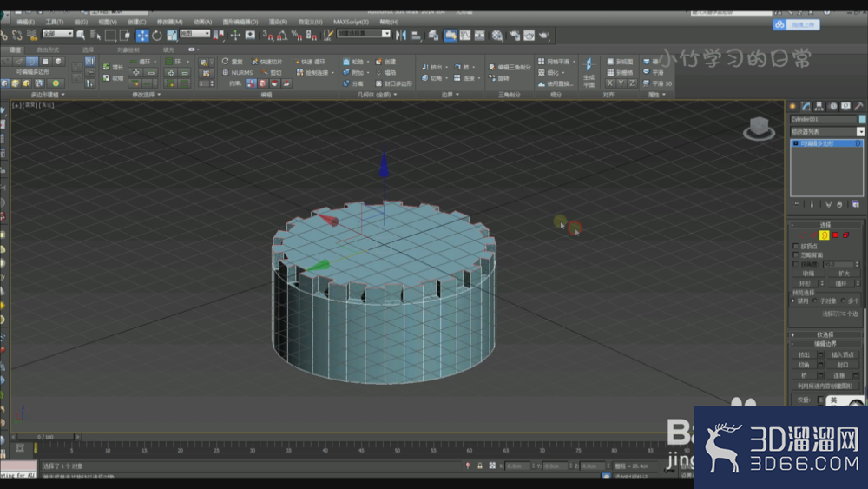868x489 pixels.
Task: Click the Make Planar icon in the ribbon
Action: point(589,73)
